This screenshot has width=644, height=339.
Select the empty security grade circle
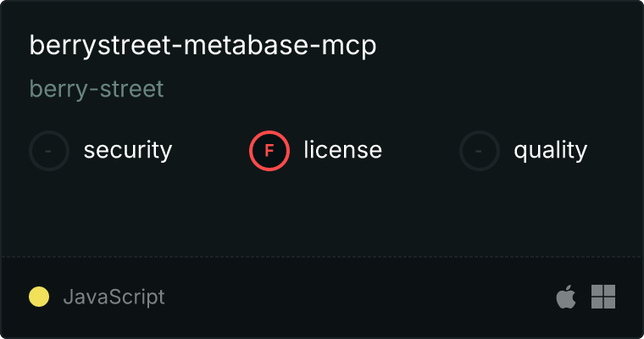pyautogui.click(x=49, y=151)
